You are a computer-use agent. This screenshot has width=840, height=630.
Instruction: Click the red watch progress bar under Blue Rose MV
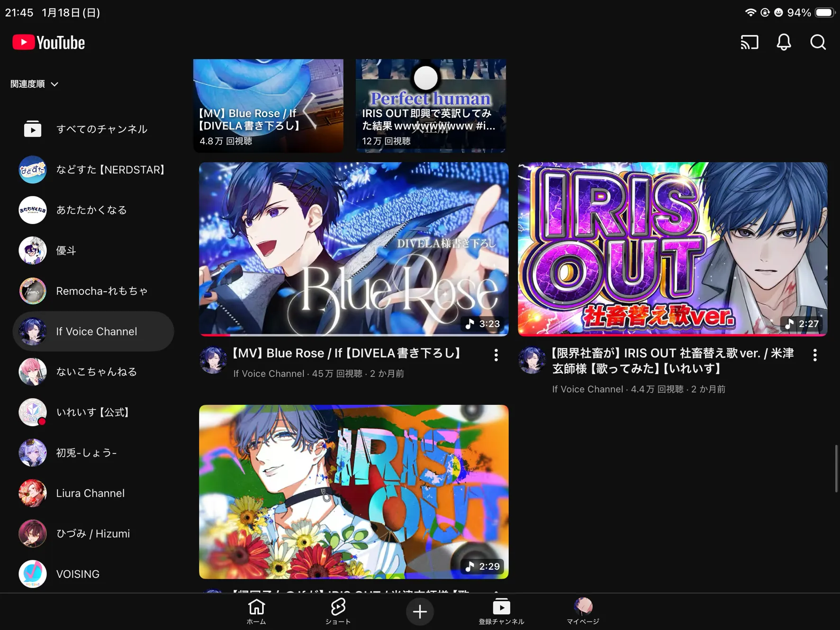coord(215,335)
